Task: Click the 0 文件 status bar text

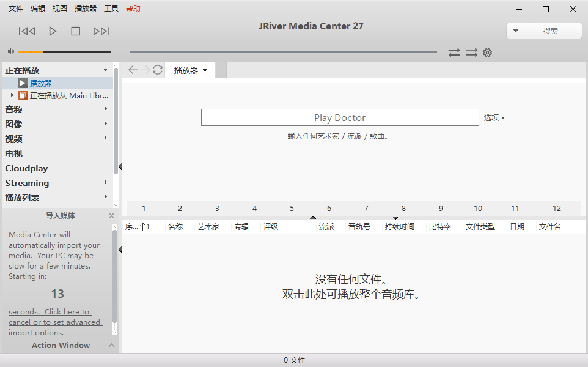Action: (x=294, y=360)
